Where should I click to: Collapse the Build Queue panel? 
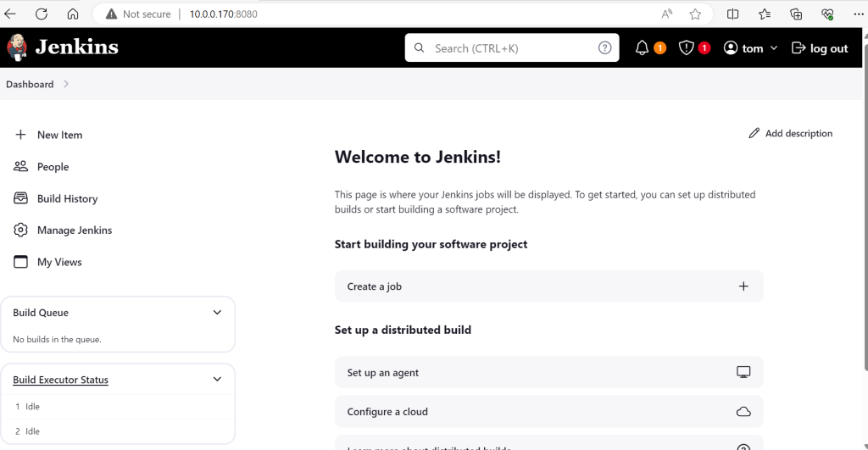[217, 313]
